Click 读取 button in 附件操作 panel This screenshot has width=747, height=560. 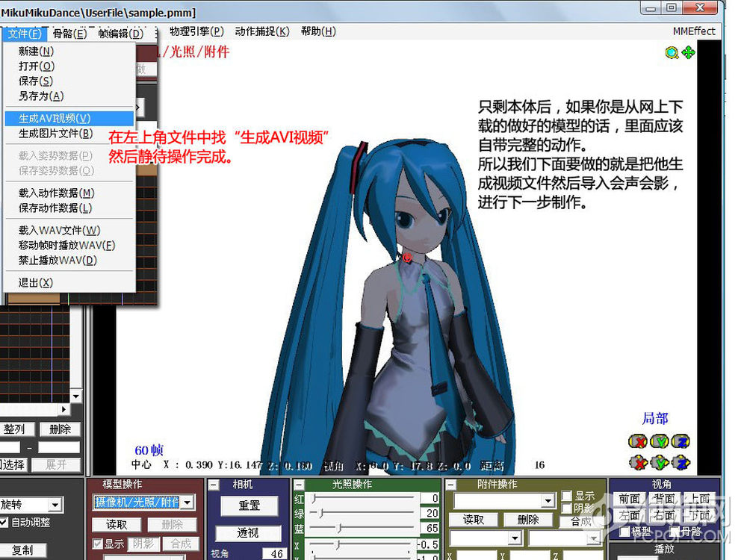[474, 520]
